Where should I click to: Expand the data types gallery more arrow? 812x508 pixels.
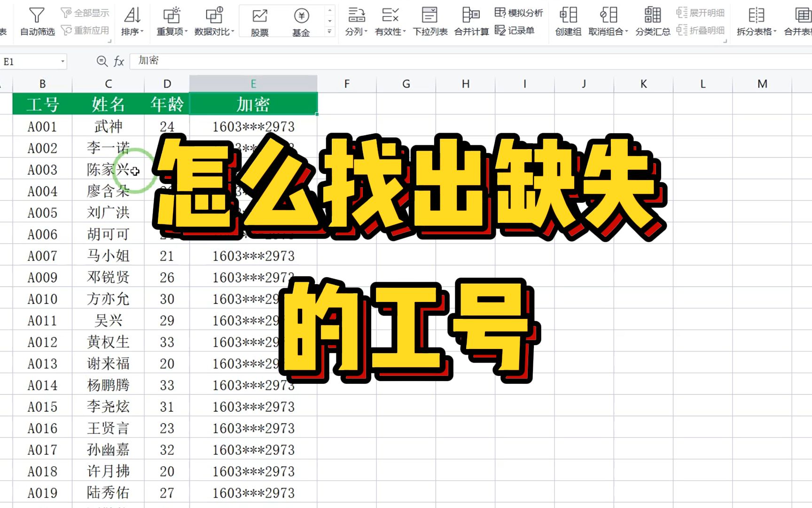pyautogui.click(x=330, y=32)
